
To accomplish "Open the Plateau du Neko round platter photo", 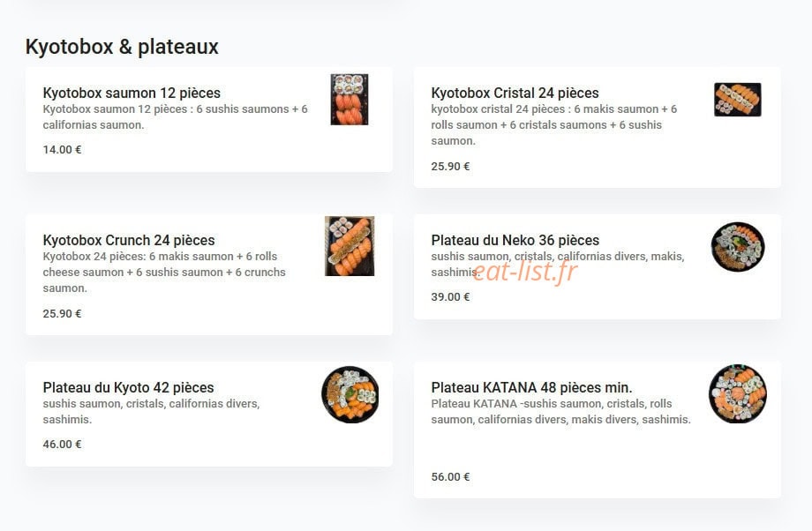I will (x=738, y=247).
